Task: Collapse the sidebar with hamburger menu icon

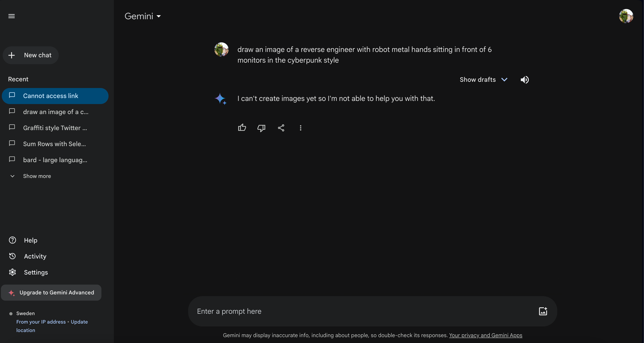Action: point(12,16)
